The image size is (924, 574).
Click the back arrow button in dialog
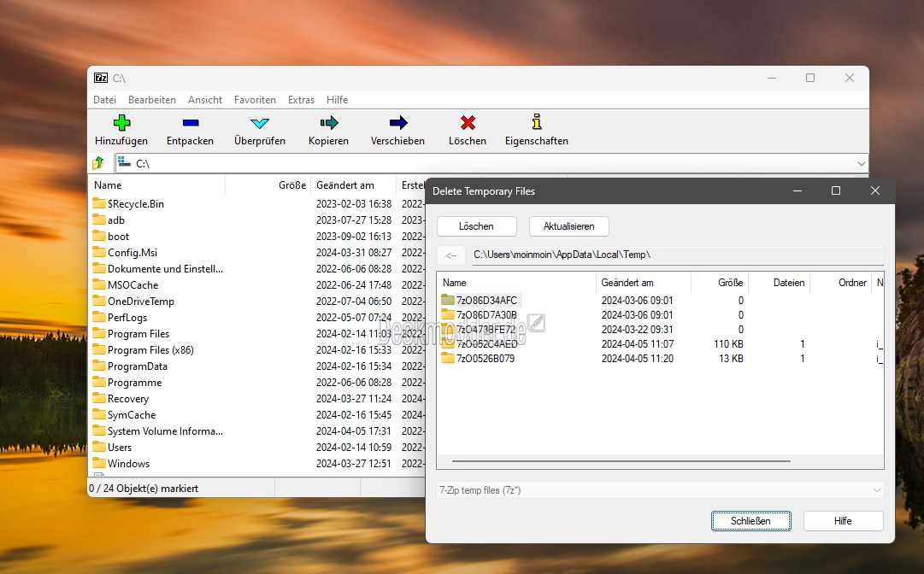click(452, 255)
